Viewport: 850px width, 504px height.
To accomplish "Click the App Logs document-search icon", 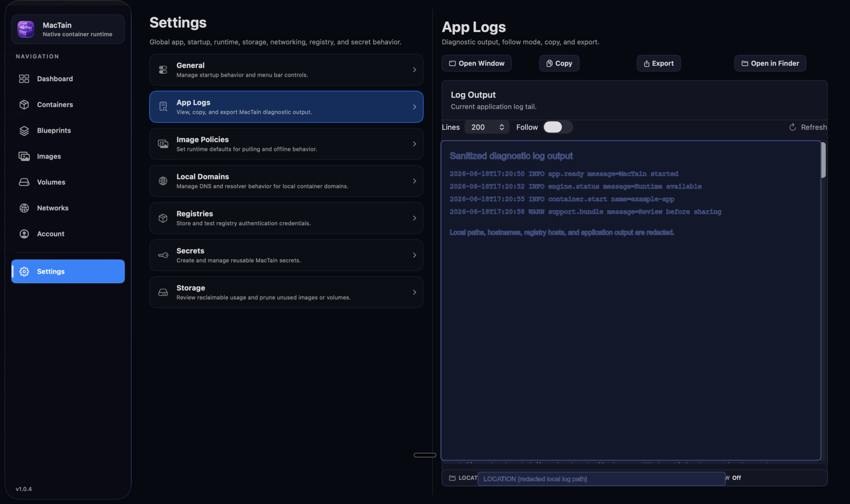I will (x=163, y=107).
